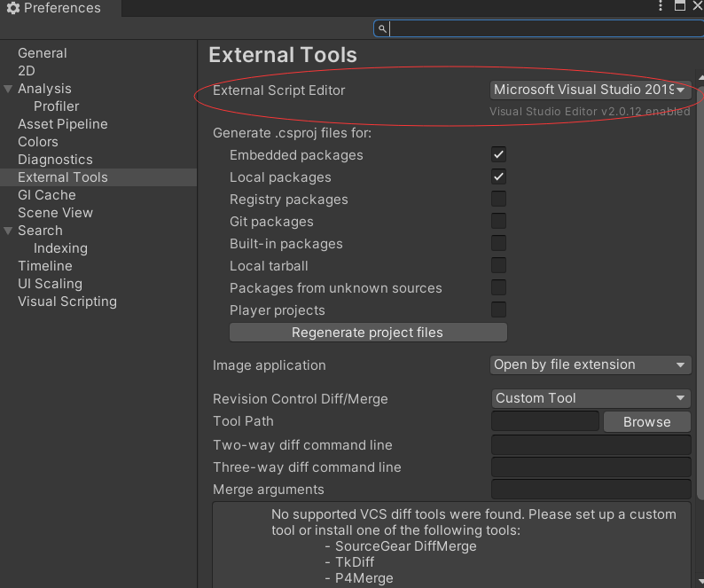
Task: Open UI Scaling preferences
Action: [x=50, y=284]
